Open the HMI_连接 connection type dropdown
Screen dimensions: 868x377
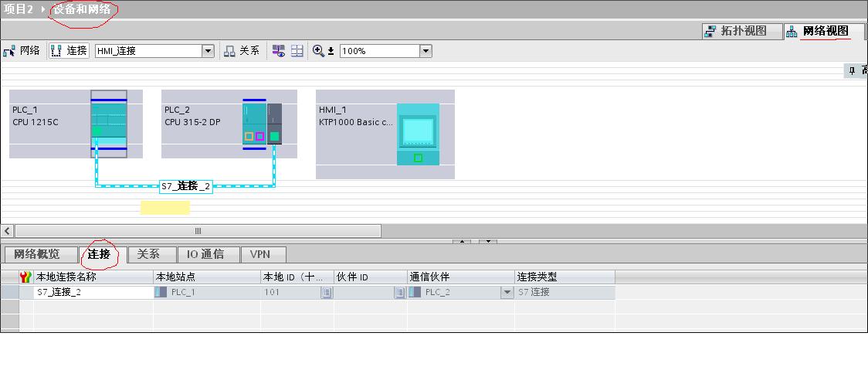(x=209, y=51)
